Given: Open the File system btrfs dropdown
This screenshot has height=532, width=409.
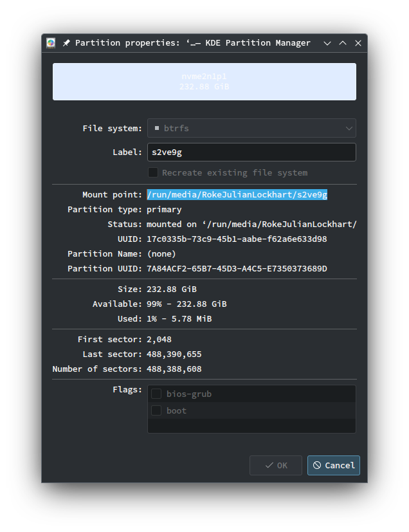Looking at the screenshot, I should click(x=251, y=128).
